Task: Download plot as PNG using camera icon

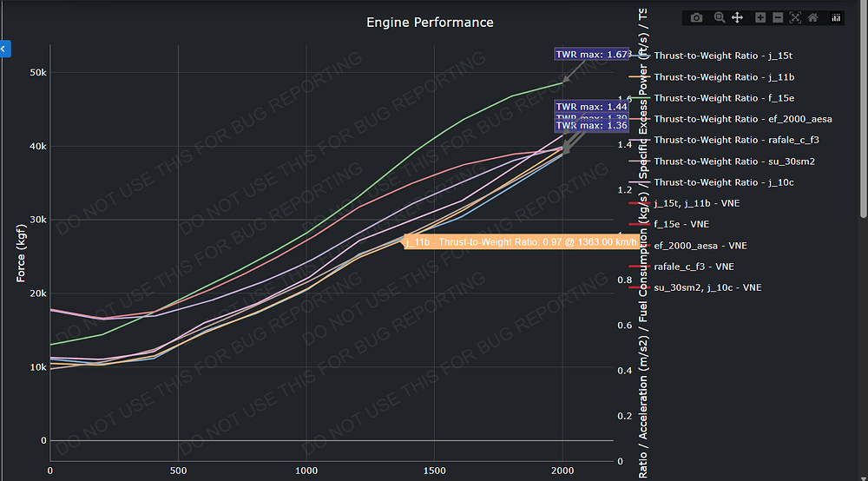Action: (696, 17)
